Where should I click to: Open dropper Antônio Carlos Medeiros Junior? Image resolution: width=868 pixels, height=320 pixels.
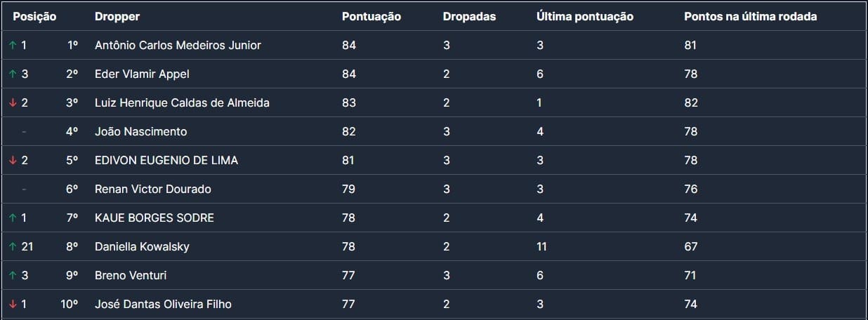pos(178,46)
